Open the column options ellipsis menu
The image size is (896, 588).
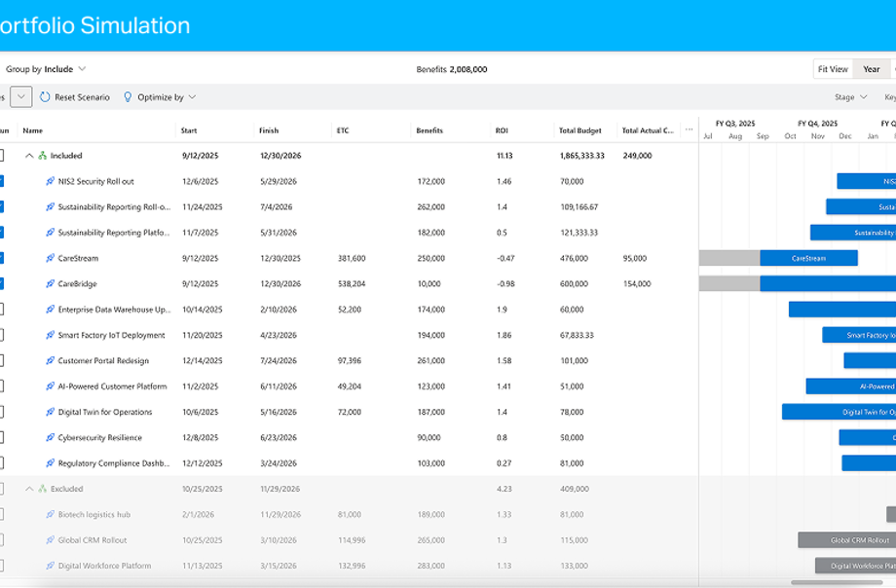point(690,129)
